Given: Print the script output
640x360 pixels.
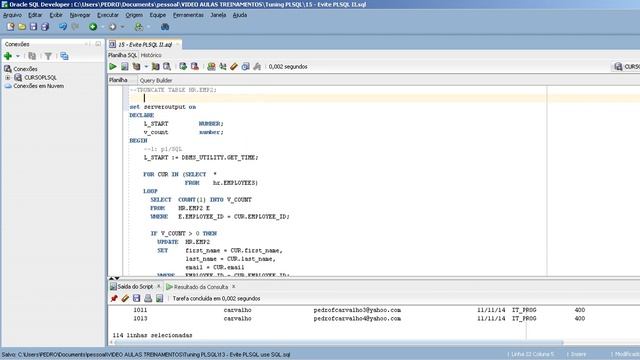Looking at the screenshot, I should tap(148, 298).
